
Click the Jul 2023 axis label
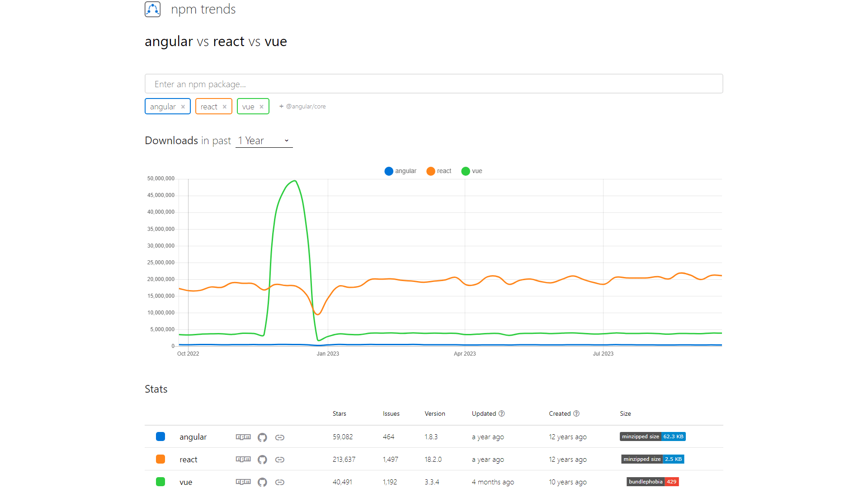point(603,354)
